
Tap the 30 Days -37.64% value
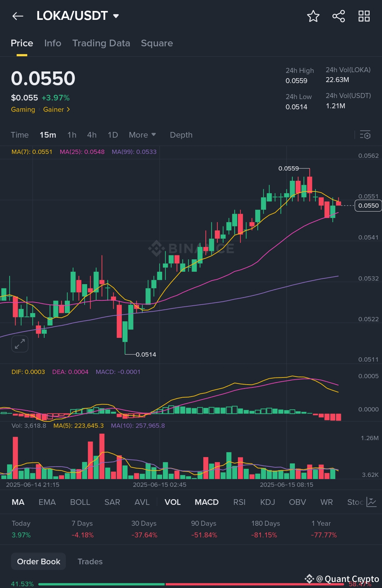[x=144, y=535]
